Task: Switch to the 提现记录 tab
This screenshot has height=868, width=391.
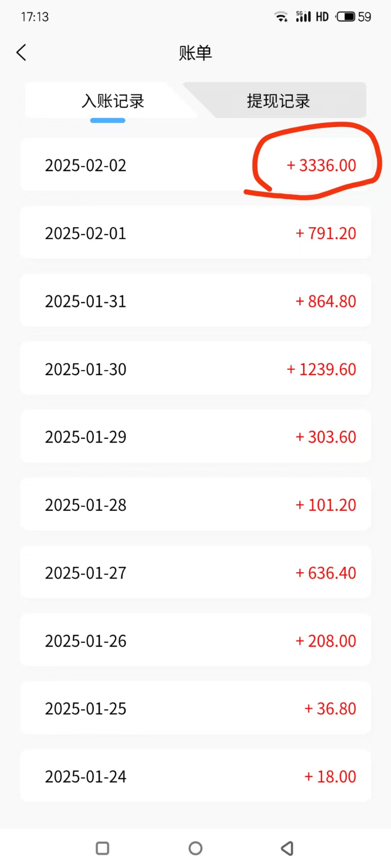Action: point(278,101)
